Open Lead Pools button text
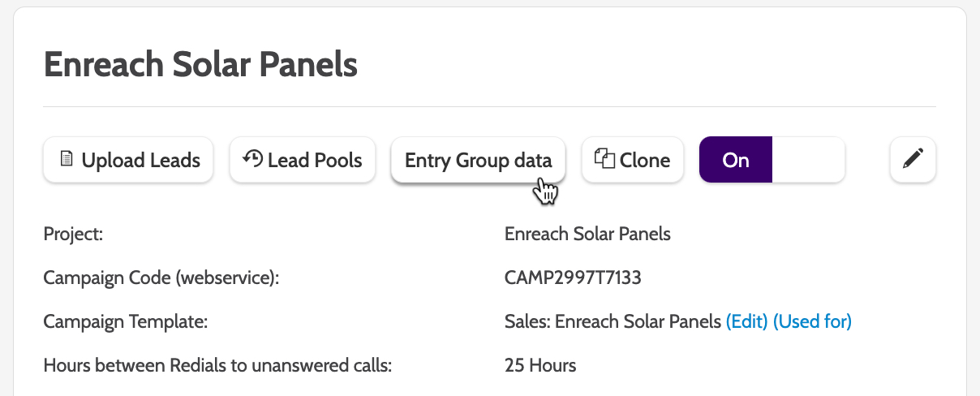 point(315,160)
